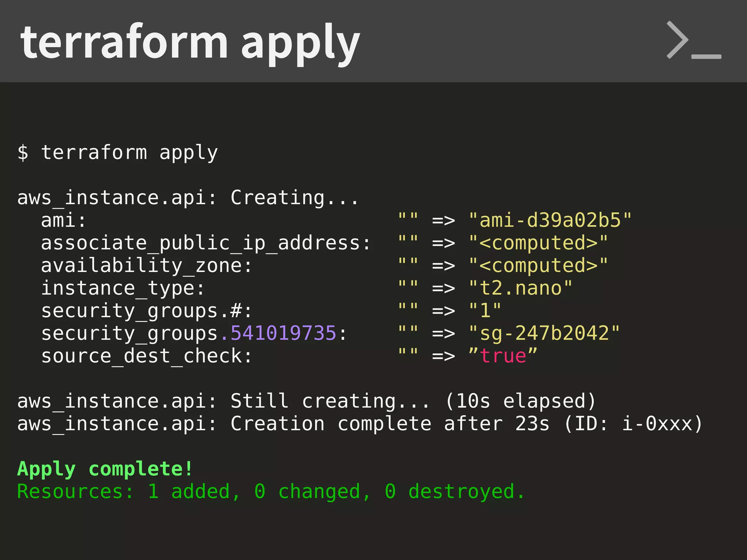Select the 'i-0xxx' instance ID

click(657, 424)
